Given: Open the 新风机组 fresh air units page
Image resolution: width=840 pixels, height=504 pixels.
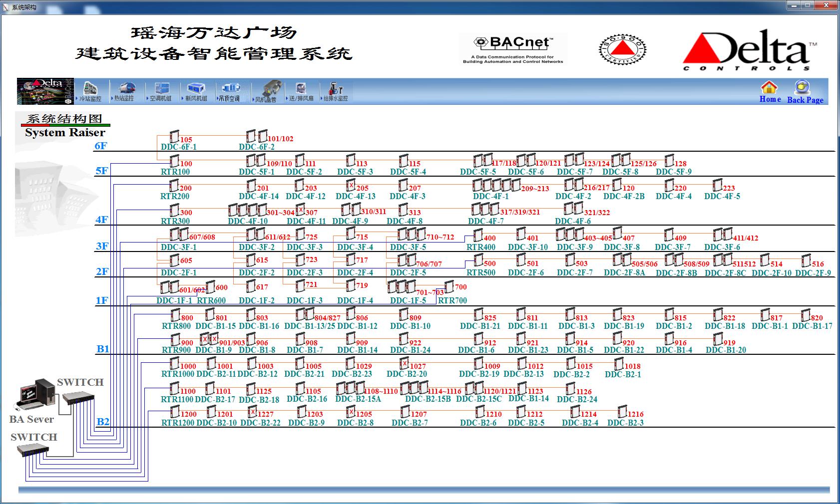Looking at the screenshot, I should click(x=196, y=91).
